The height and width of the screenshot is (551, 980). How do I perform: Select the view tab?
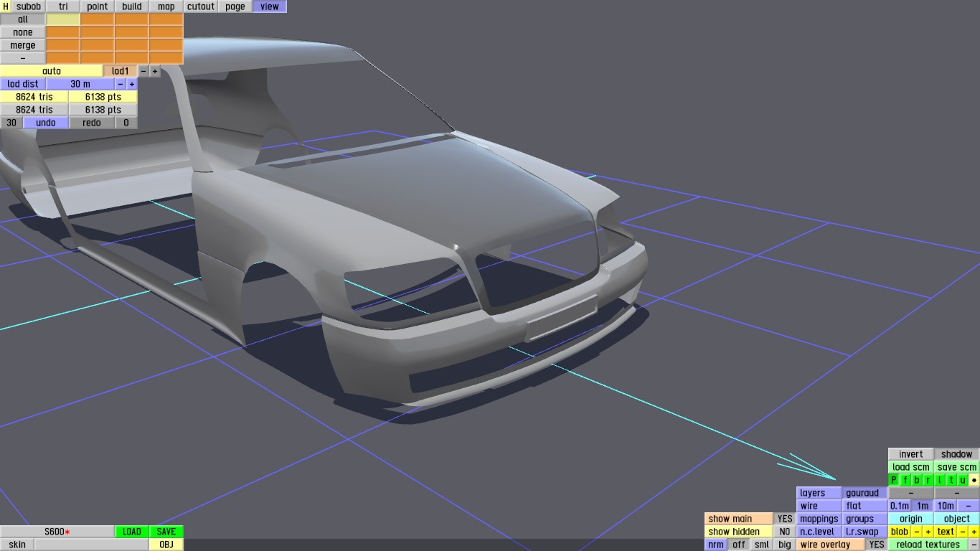point(270,6)
